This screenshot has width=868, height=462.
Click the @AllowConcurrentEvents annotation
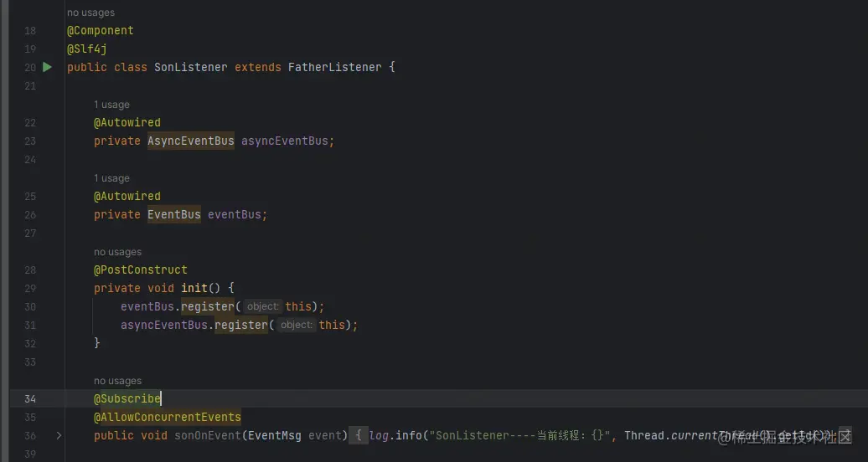point(168,417)
